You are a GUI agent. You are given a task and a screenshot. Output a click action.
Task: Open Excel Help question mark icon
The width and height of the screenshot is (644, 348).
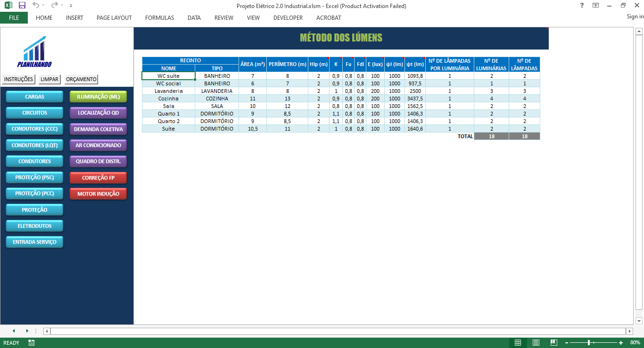(x=582, y=6)
